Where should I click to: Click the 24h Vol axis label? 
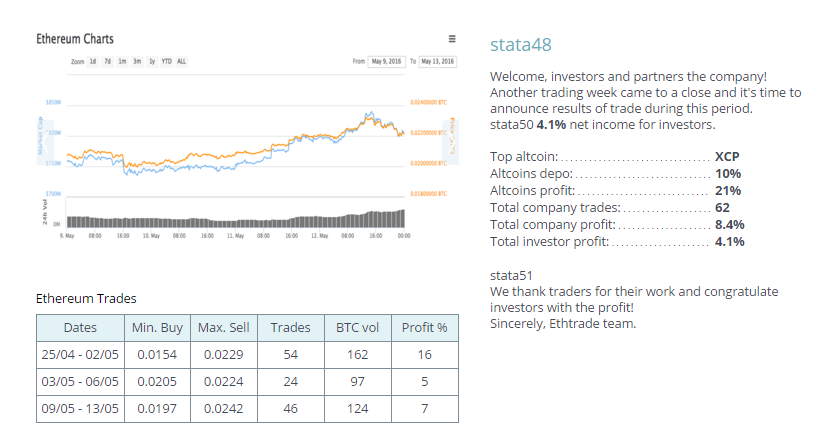pyautogui.click(x=45, y=212)
